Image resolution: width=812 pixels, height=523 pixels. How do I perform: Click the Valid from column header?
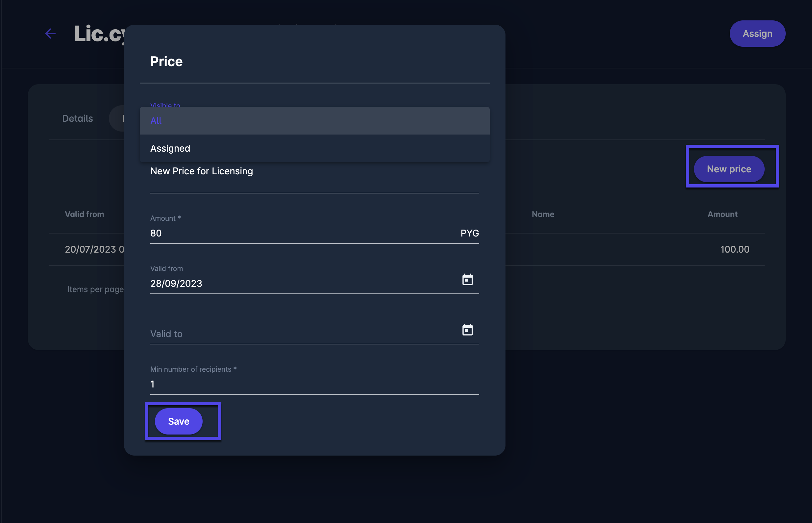(x=85, y=214)
